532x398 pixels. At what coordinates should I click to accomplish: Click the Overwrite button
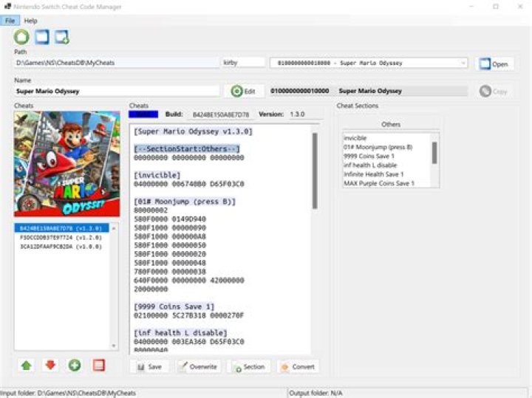pyautogui.click(x=198, y=367)
